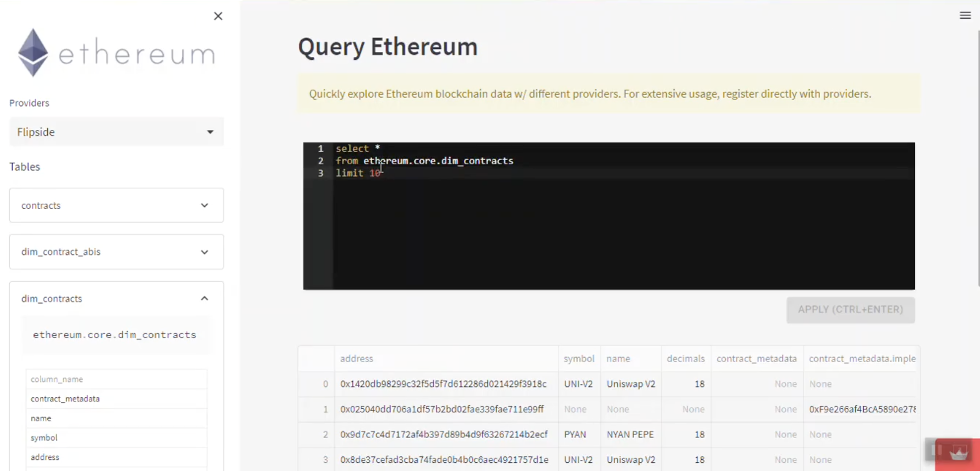Click the Ethereum logo image
This screenshot has width=980, height=471.
116,53
